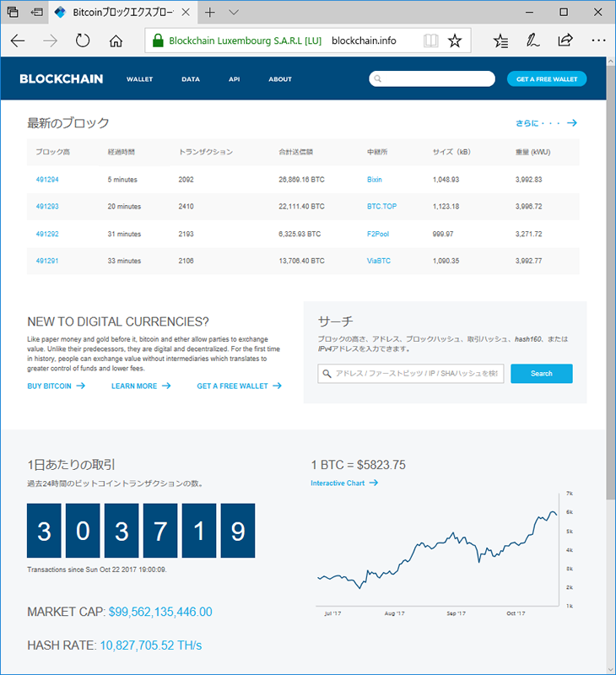Open the API menu item
This screenshot has width=616, height=675.
(x=235, y=79)
